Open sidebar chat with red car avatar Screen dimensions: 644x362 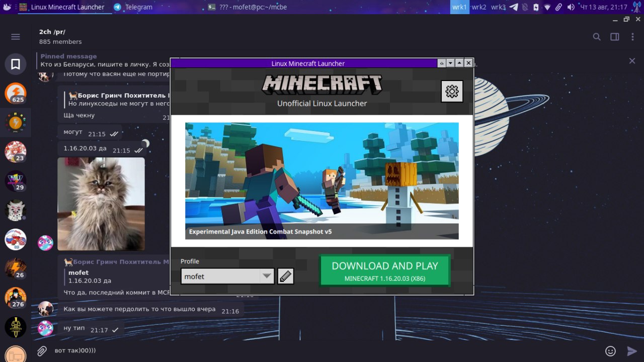click(x=16, y=239)
